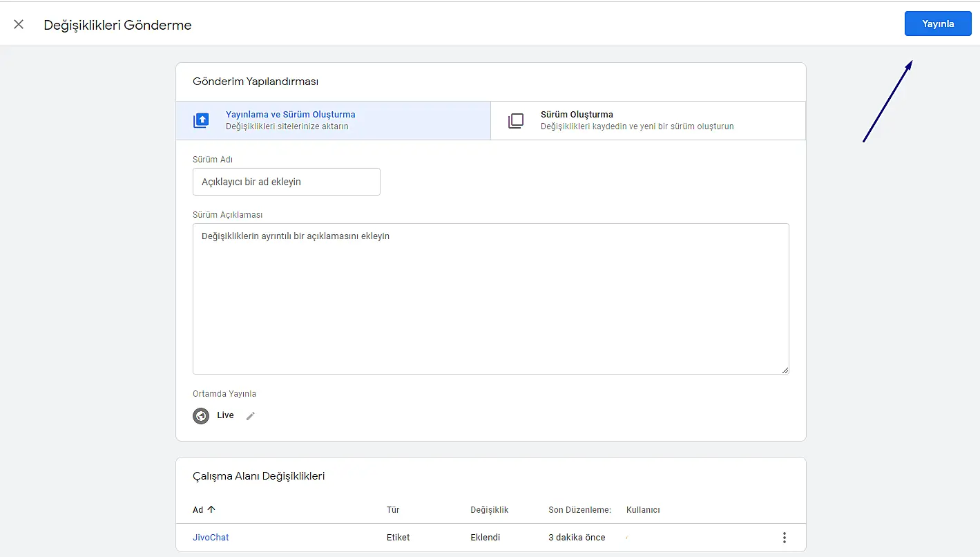This screenshot has width=980, height=557.
Task: Open the three-dot menu for JivoChat row
Action: point(784,538)
